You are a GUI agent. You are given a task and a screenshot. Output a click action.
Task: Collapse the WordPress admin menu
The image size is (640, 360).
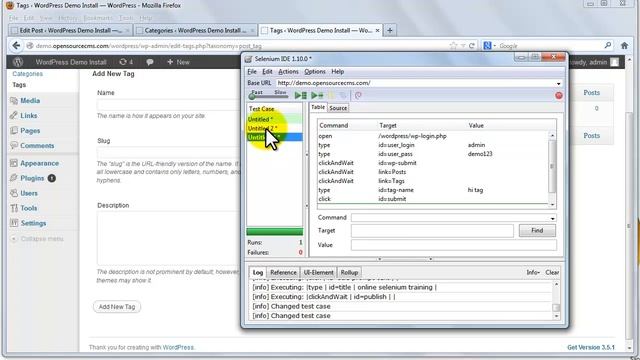(37, 239)
